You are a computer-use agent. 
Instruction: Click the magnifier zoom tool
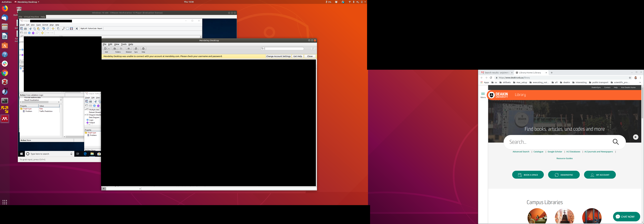tap(64, 29)
